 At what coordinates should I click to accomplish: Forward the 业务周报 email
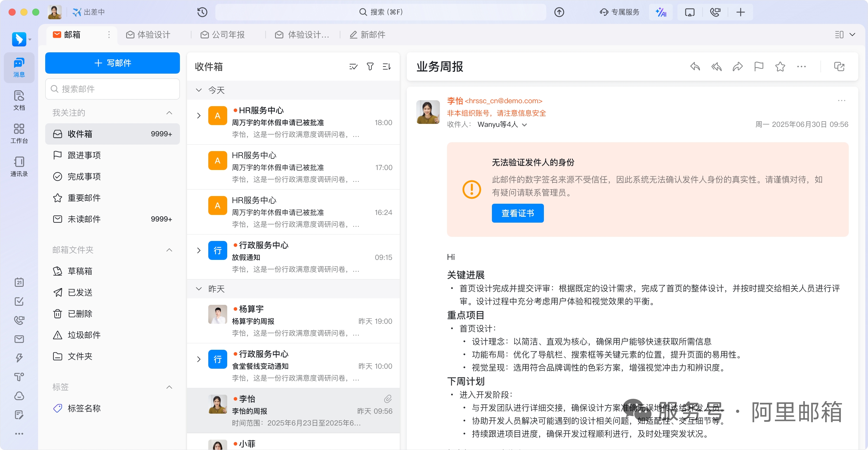tap(738, 67)
